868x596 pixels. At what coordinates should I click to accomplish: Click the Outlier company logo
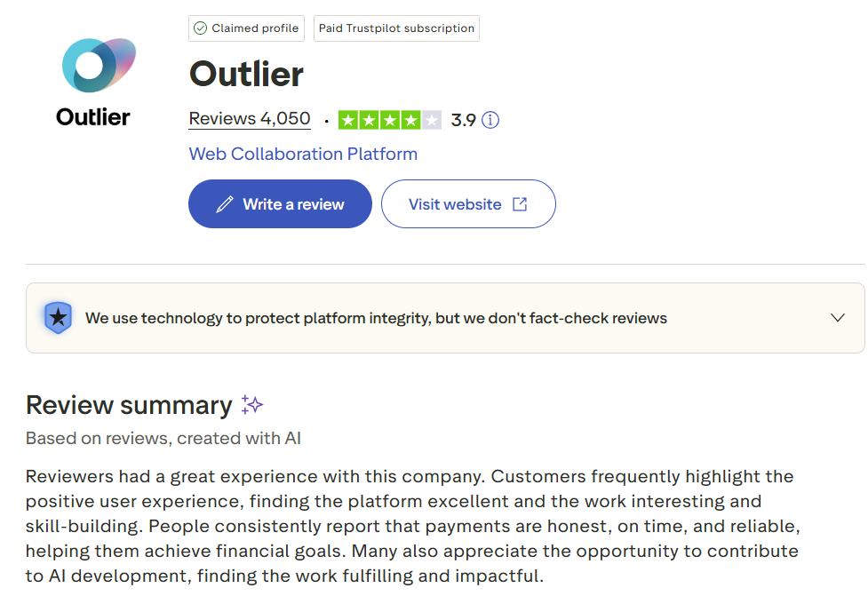click(92, 65)
